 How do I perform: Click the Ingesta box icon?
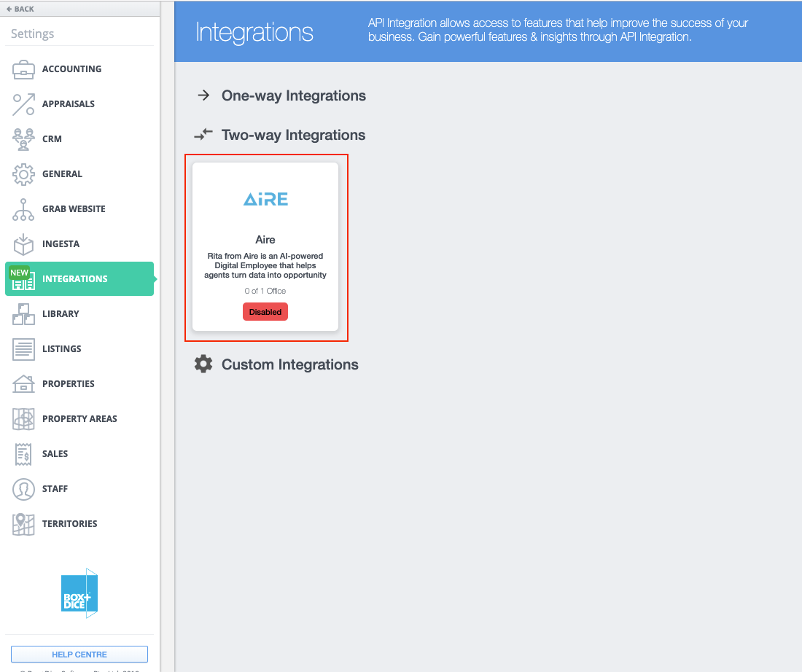click(x=23, y=244)
